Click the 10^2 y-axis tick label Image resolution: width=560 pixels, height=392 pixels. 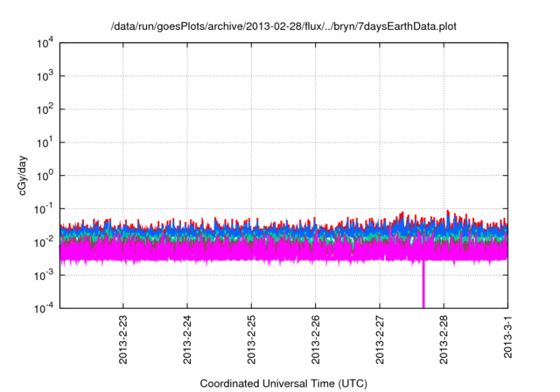coord(45,109)
